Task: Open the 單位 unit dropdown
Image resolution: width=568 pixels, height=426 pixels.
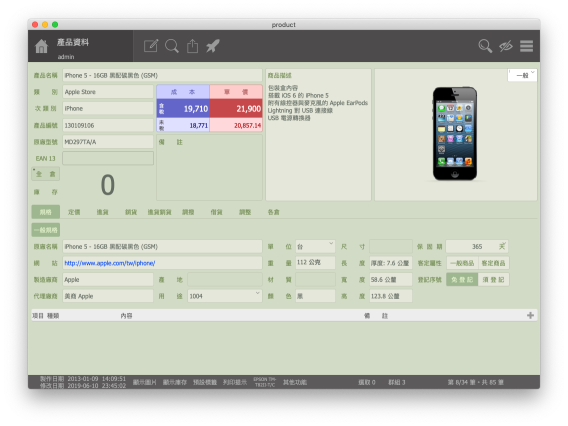Action: [315, 247]
